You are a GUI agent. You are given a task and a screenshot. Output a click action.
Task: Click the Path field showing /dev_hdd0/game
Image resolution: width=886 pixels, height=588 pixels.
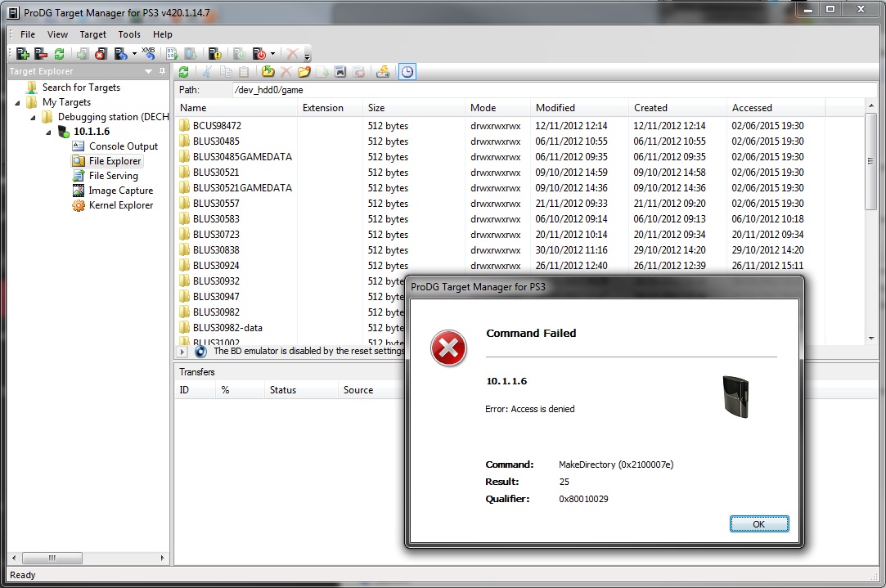click(554, 90)
